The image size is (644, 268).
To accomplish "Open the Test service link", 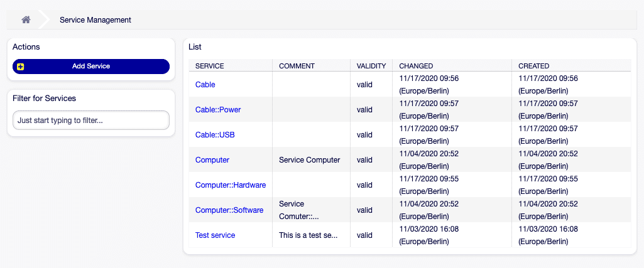I will (215, 235).
